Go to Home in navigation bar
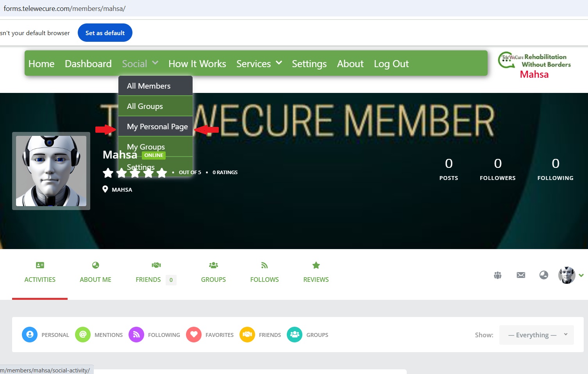Image resolution: width=588 pixels, height=374 pixels. point(41,64)
